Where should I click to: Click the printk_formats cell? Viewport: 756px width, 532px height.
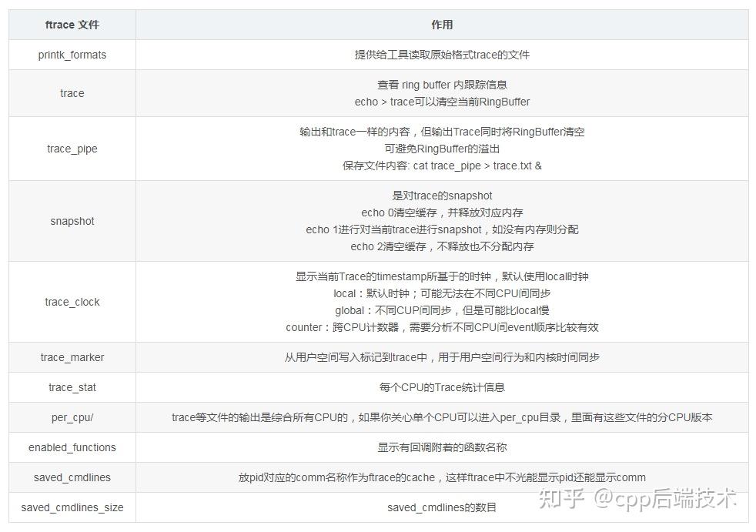[72, 55]
